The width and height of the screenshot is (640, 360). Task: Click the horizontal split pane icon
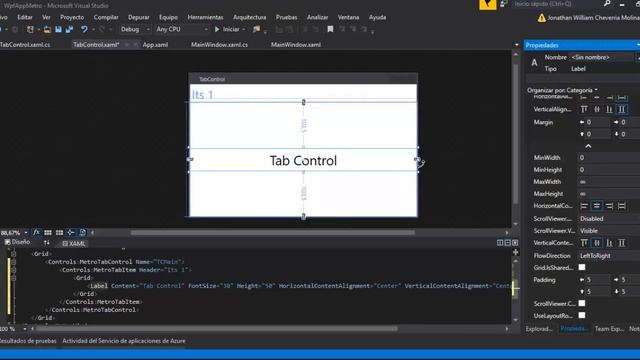tap(508, 243)
